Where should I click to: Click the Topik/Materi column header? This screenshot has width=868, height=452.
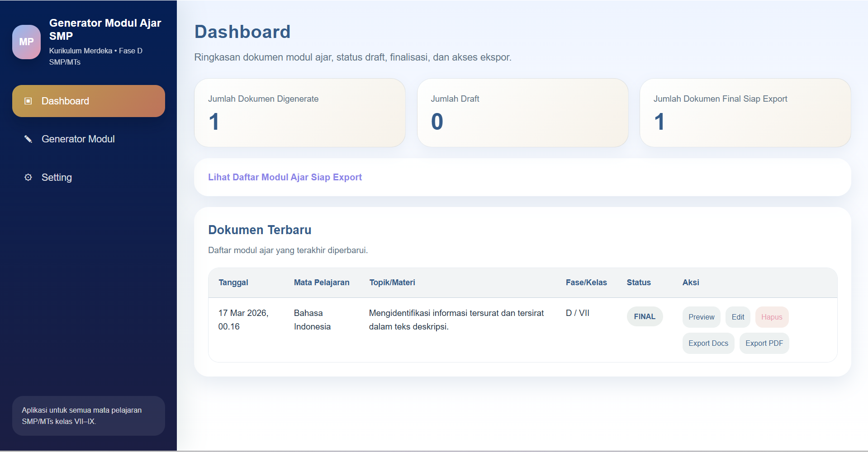click(x=392, y=282)
